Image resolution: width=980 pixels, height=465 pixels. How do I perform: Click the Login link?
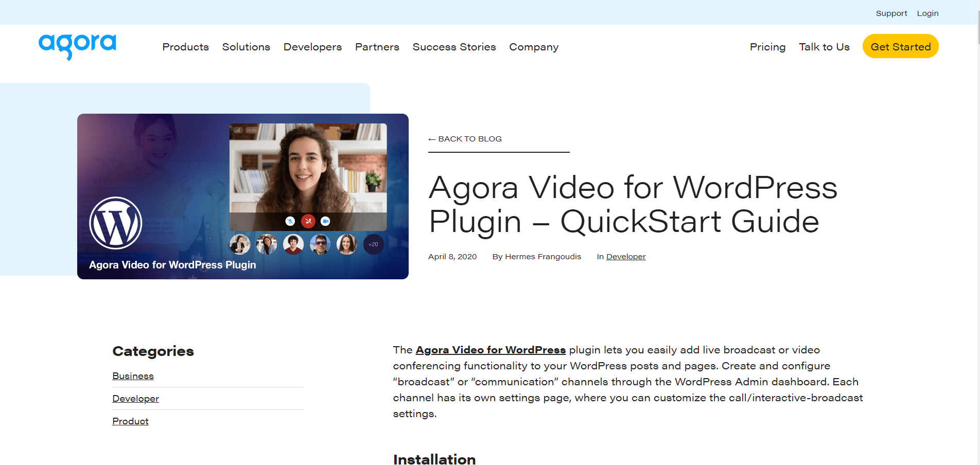pos(927,13)
